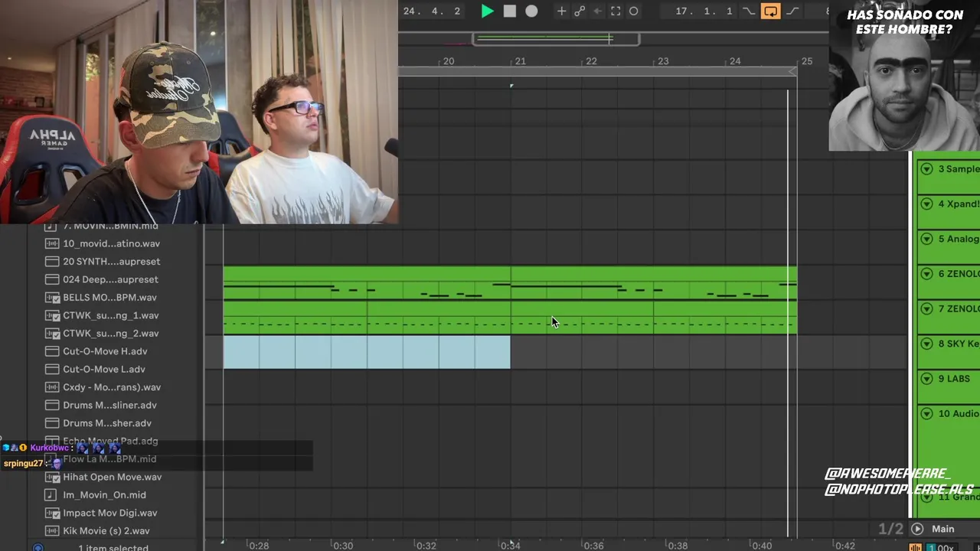
Task: Select 024 Deep...aupreset in browser
Action: tap(110, 279)
